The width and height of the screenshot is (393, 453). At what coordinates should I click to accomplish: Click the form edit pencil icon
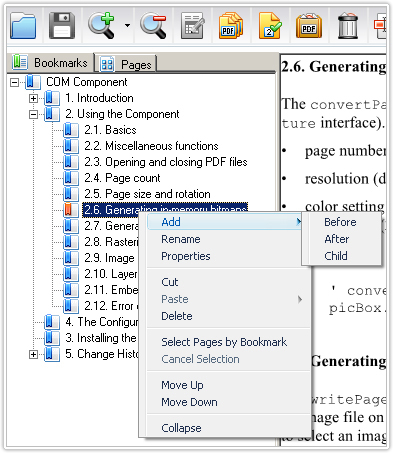193,25
